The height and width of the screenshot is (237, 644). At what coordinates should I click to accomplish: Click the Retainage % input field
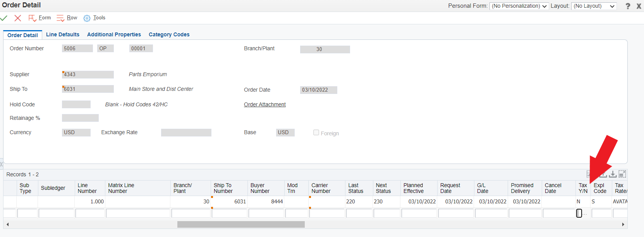[x=80, y=118]
